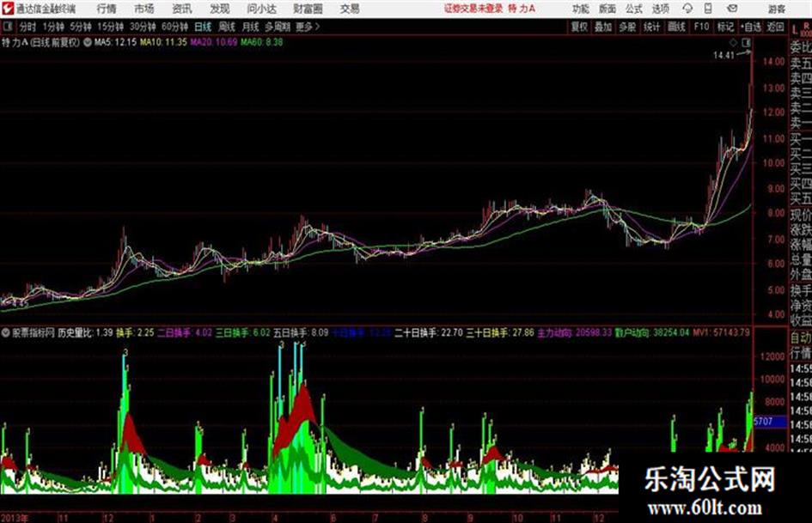Open the 发现 menu

point(220,9)
